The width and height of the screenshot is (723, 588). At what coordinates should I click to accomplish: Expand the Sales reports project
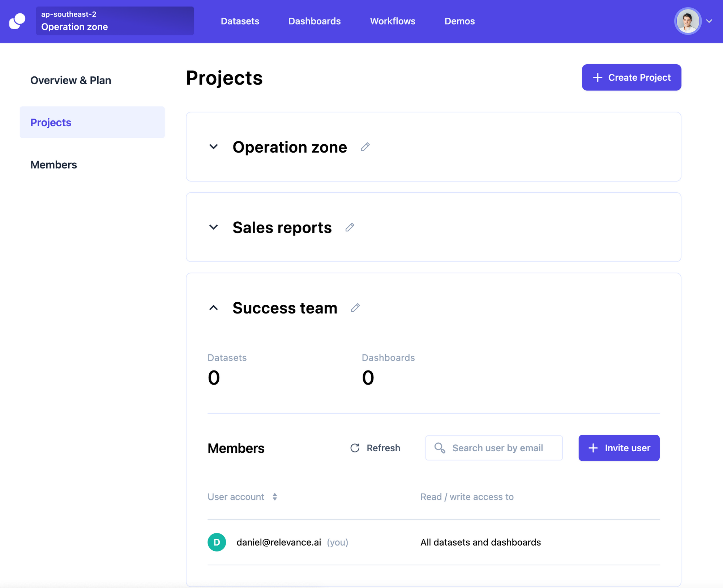coord(214,227)
